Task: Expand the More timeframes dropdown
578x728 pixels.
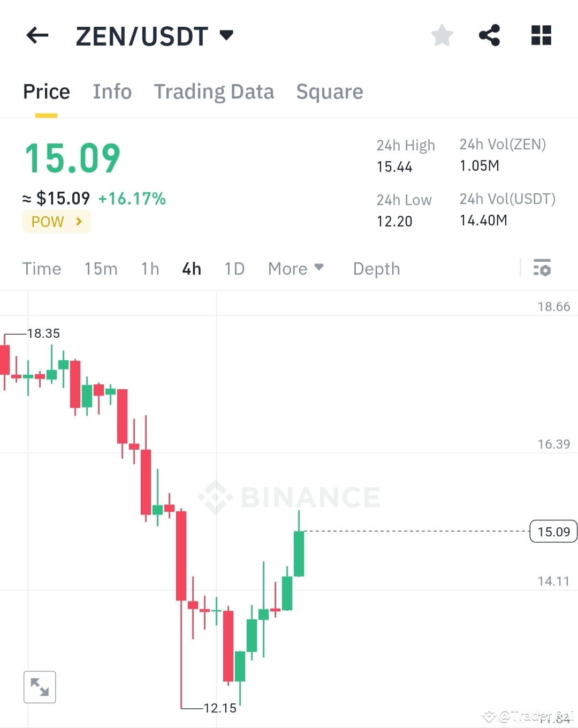Action: pyautogui.click(x=295, y=268)
